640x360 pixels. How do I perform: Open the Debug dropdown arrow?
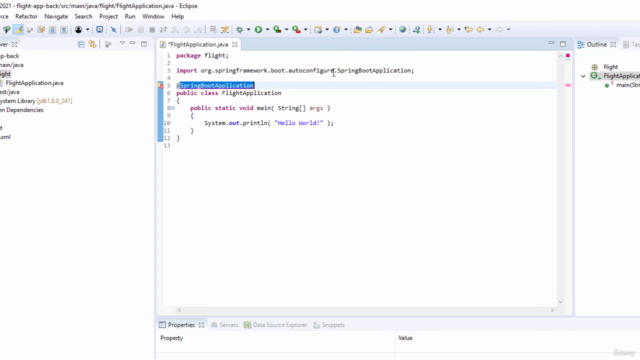(249, 29)
